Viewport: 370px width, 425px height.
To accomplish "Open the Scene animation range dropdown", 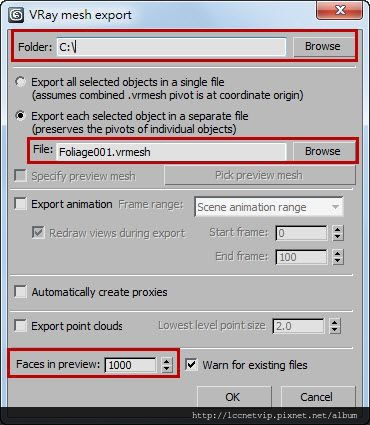I will 269,207.
